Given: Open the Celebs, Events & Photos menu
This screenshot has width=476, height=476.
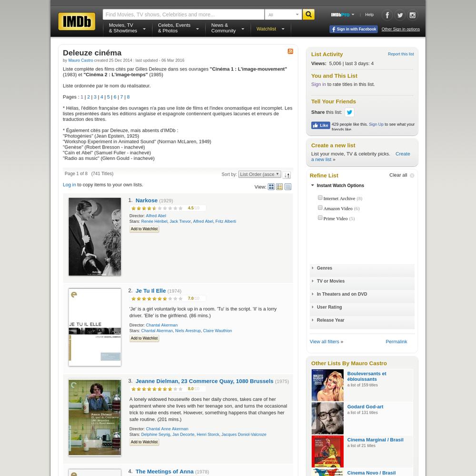Looking at the screenshot, I should [178, 28].
